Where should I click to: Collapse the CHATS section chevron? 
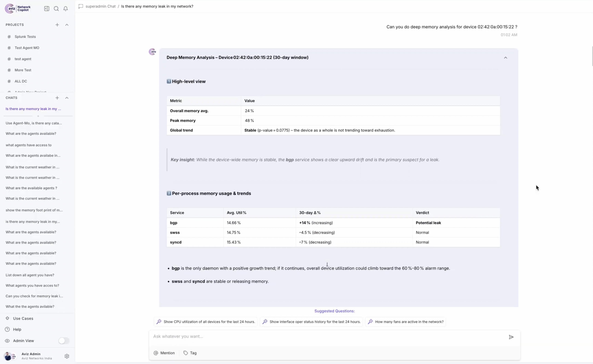point(67,98)
